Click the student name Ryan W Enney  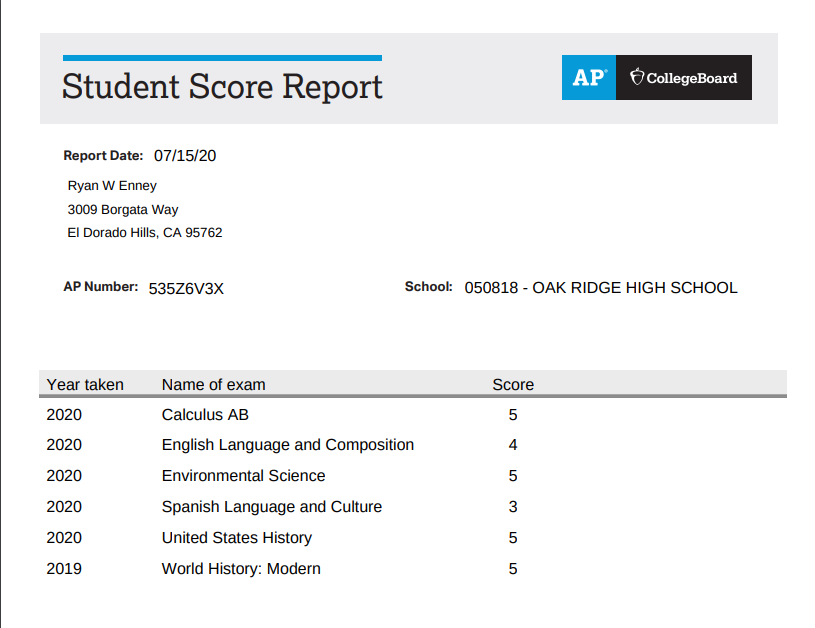click(x=110, y=185)
